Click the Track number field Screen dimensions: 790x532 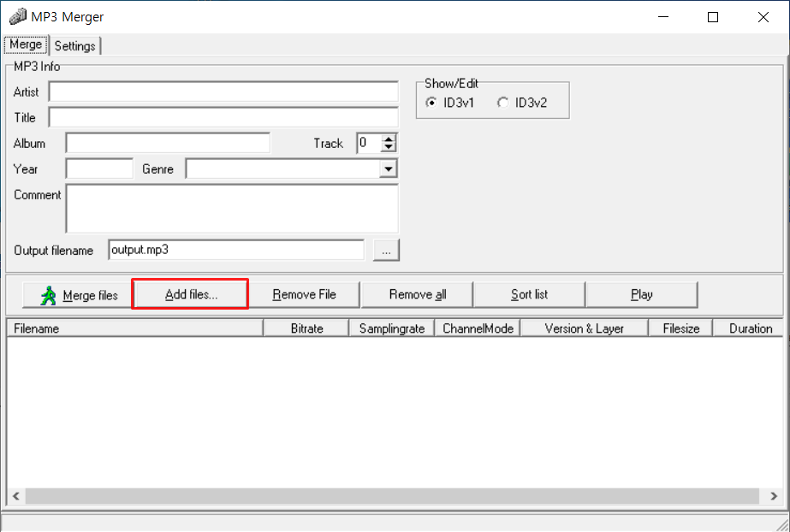pos(368,143)
